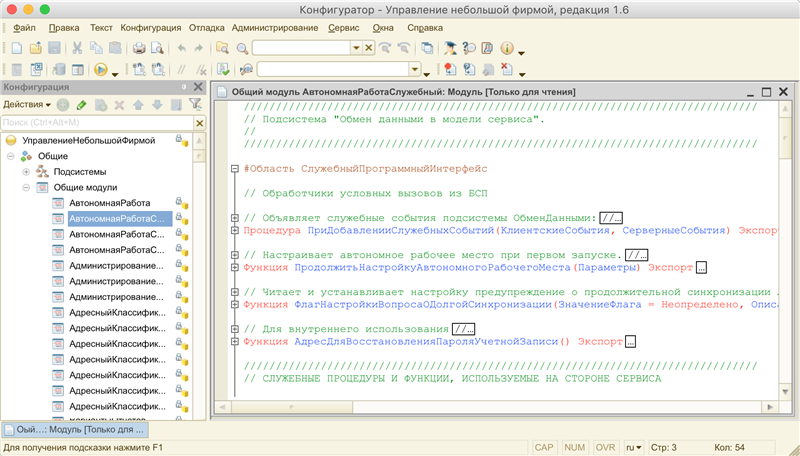
Task: Start debugging with the Play icon
Action: 101,69
